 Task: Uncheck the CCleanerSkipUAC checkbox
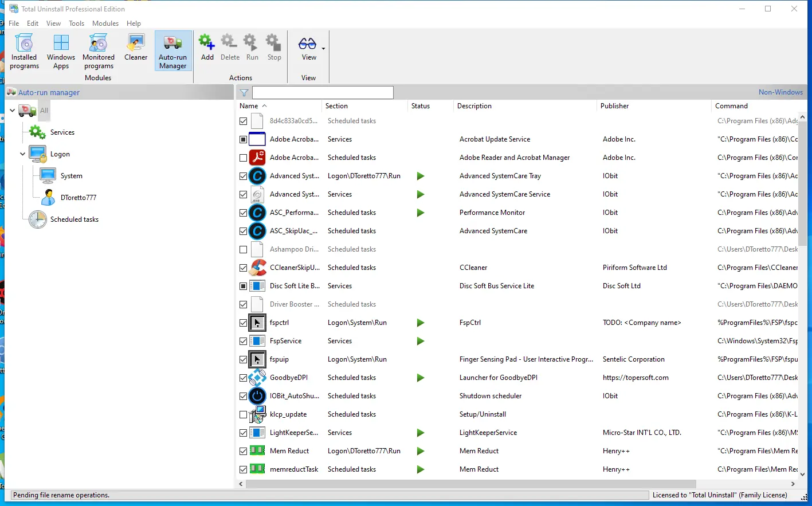[244, 268]
